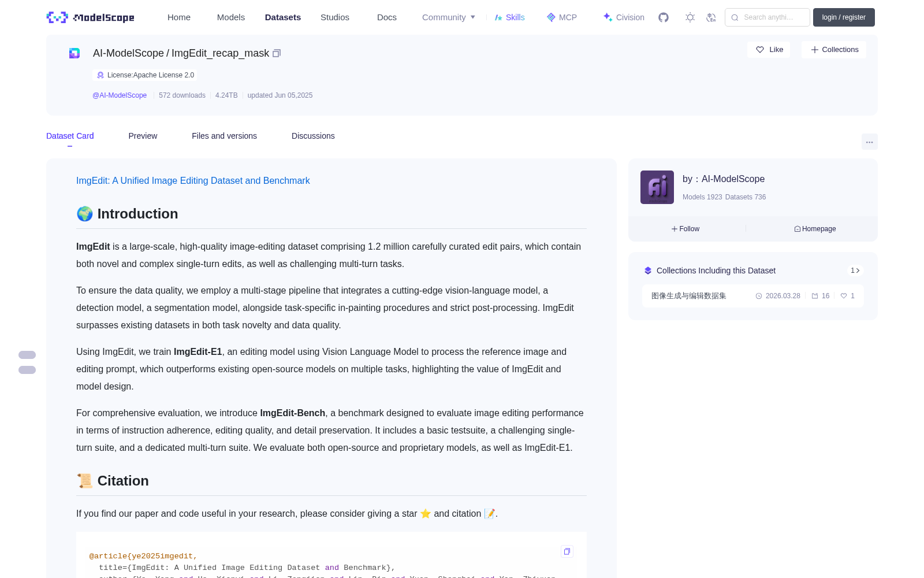Select the Dataset Card tab
This screenshot has height=578, width=924.
(x=70, y=136)
